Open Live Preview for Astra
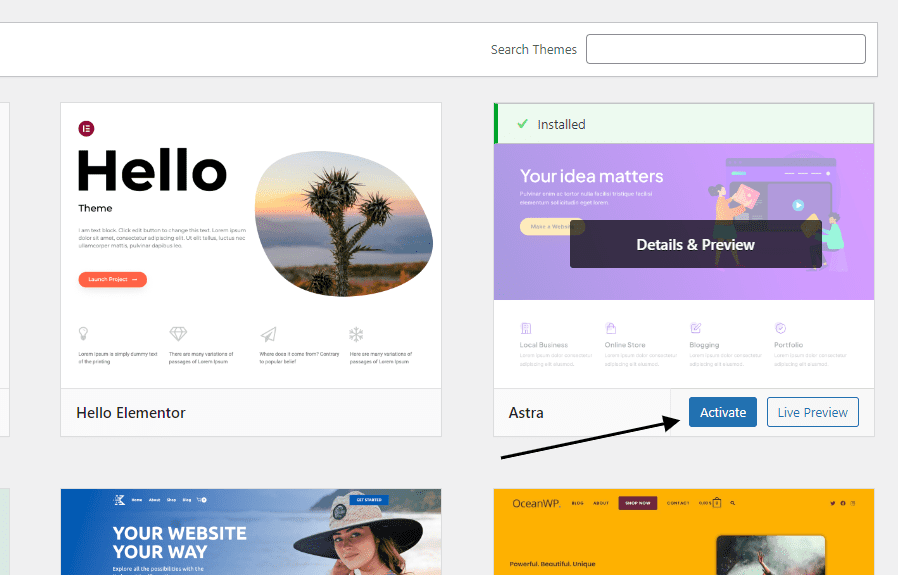Image resolution: width=898 pixels, height=575 pixels. (x=813, y=412)
